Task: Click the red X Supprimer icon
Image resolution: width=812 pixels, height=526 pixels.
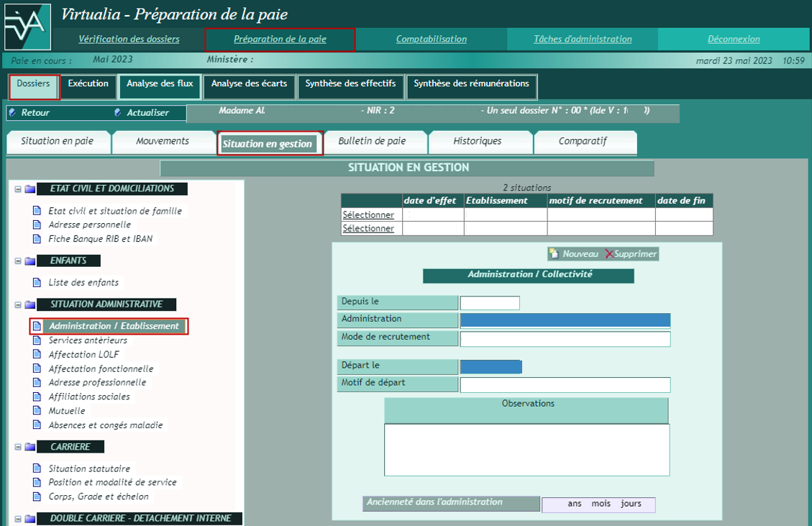Action: 609,254
